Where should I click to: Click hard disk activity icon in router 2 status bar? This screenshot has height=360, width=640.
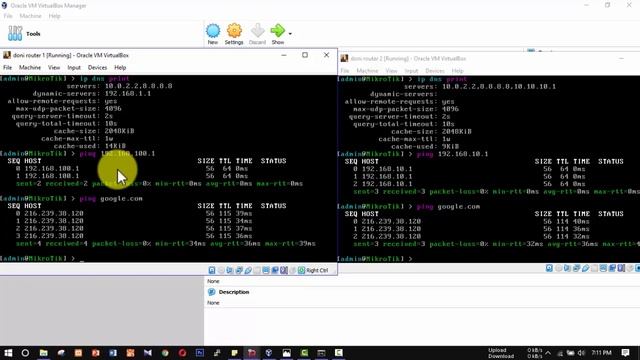[x=549, y=268]
